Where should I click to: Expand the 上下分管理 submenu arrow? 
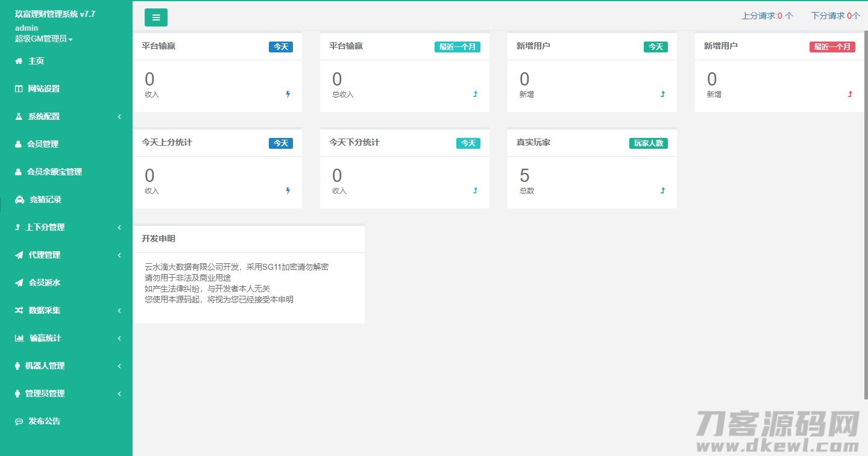119,227
